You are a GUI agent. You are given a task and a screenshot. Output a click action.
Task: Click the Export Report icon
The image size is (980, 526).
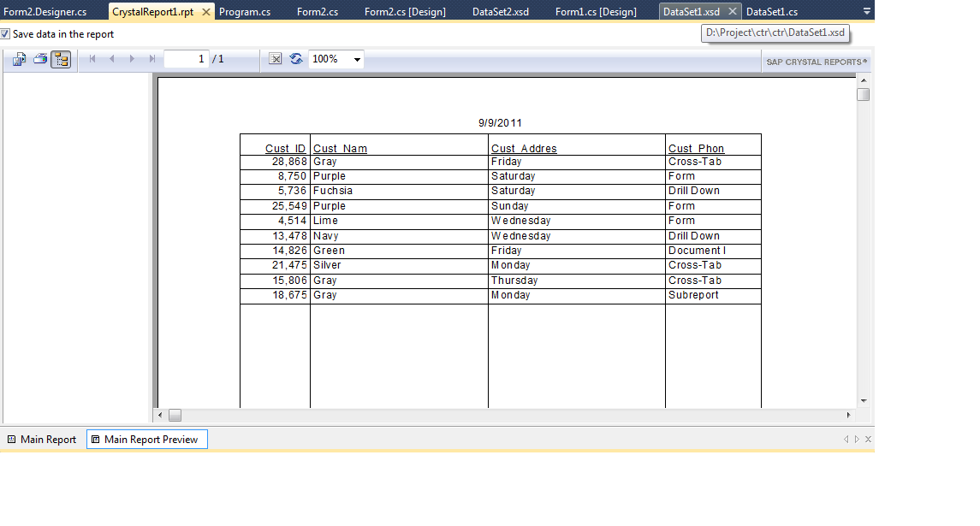click(x=19, y=59)
